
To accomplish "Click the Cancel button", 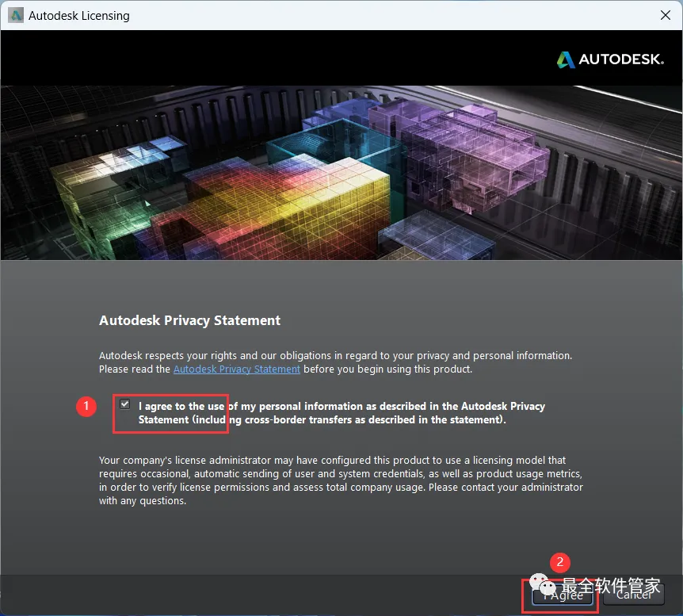I will coord(634,595).
